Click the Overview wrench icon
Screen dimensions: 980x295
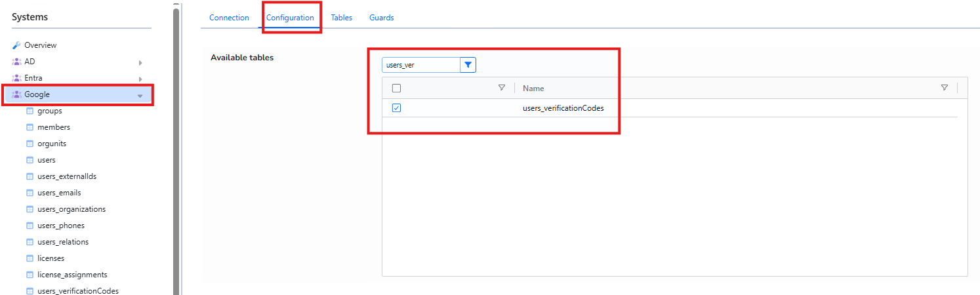pos(17,45)
